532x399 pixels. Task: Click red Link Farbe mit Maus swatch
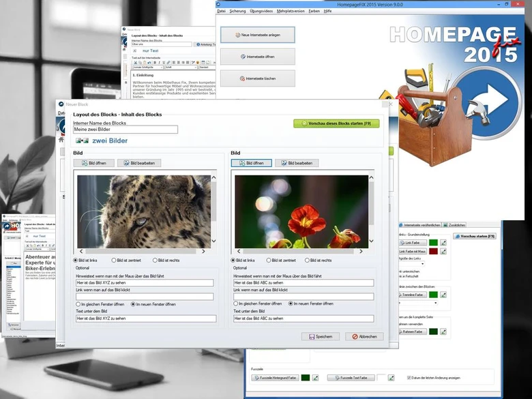(x=433, y=252)
